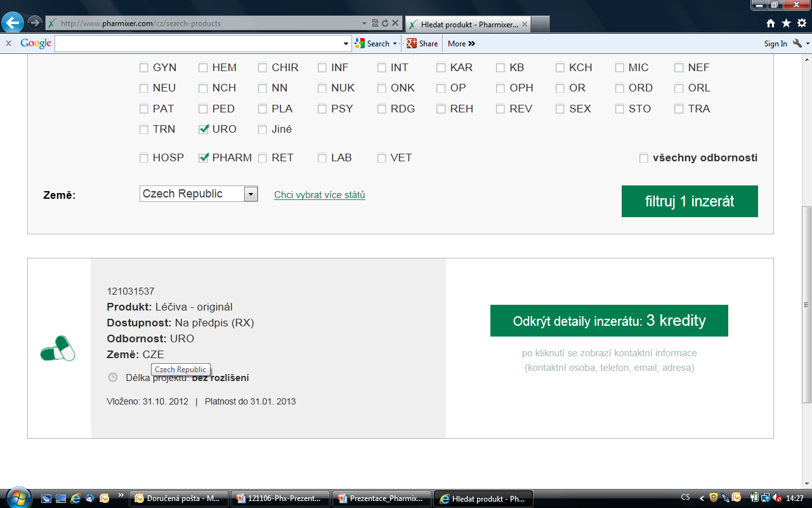Go forward with the browser forward arrow
Viewport: 812px width, 508px height.
click(x=34, y=23)
